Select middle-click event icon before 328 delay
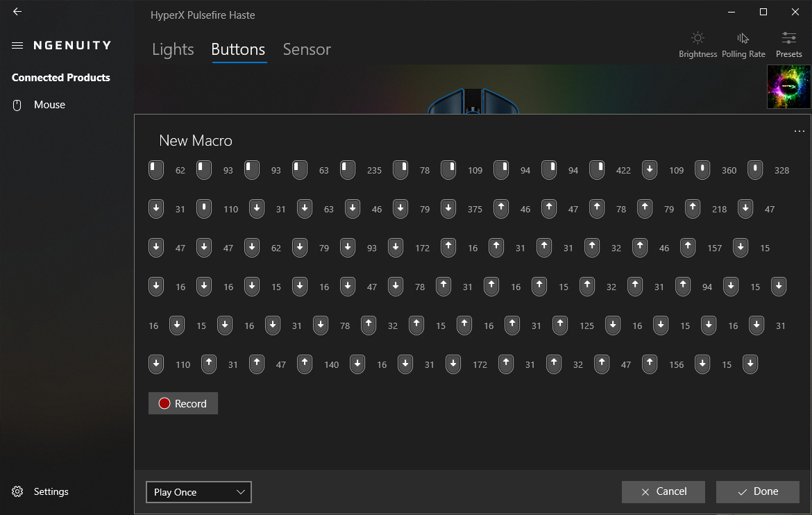 pyautogui.click(x=755, y=170)
